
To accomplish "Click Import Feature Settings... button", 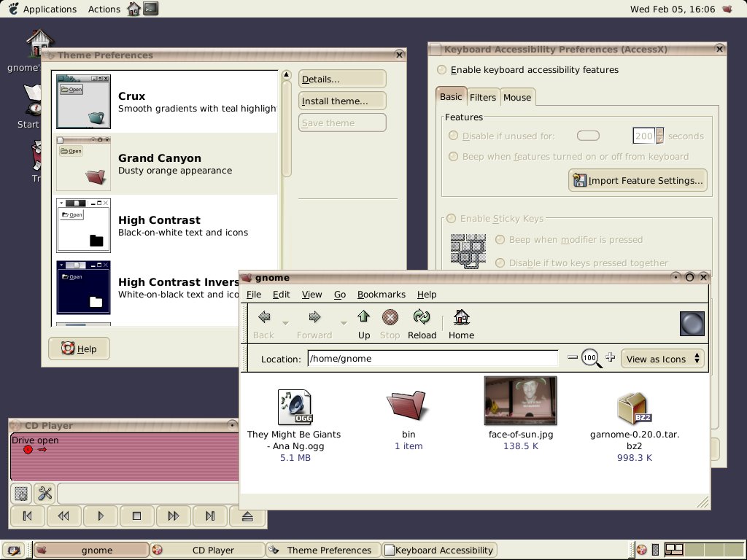I will pyautogui.click(x=638, y=181).
